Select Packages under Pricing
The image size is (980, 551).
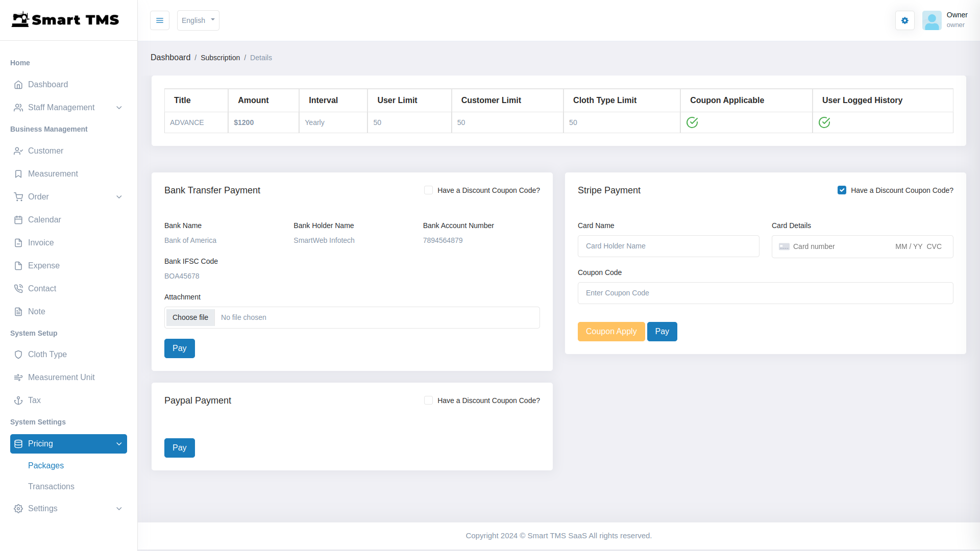(x=45, y=465)
